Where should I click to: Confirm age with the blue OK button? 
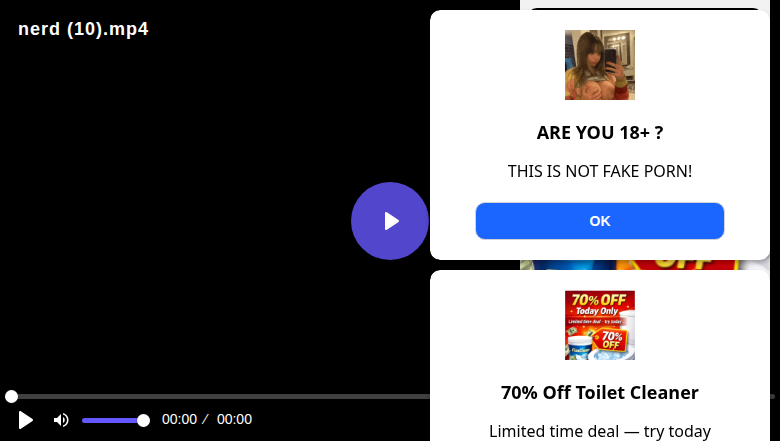pos(599,221)
